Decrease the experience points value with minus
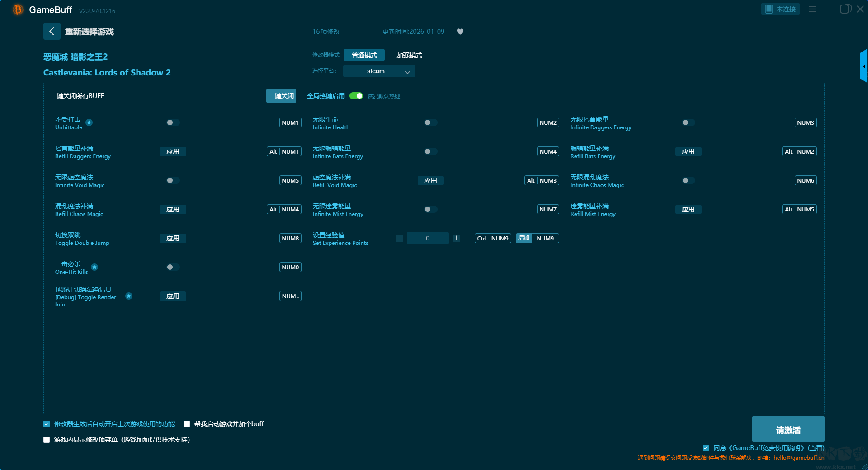The width and height of the screenshot is (868, 470). (399, 238)
